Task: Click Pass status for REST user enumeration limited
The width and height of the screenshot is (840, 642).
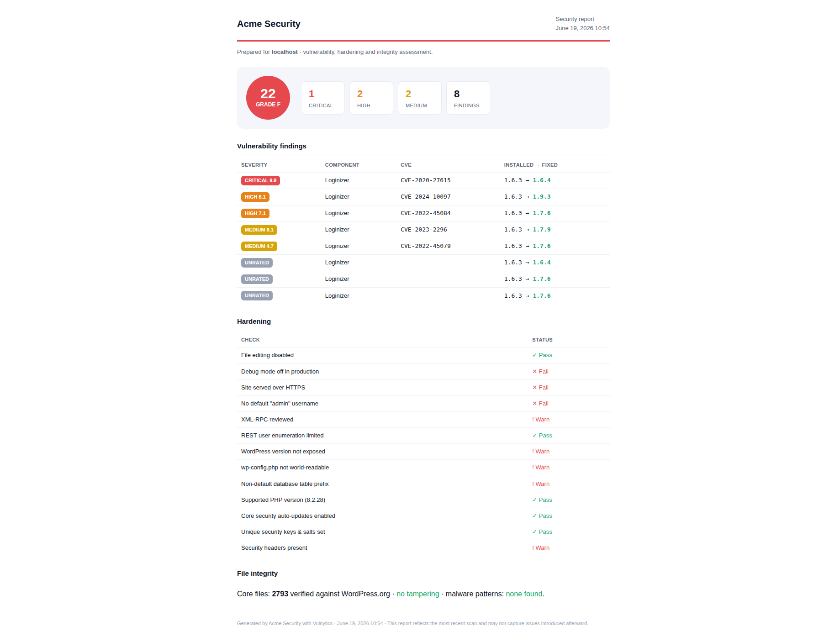Action: pos(542,436)
